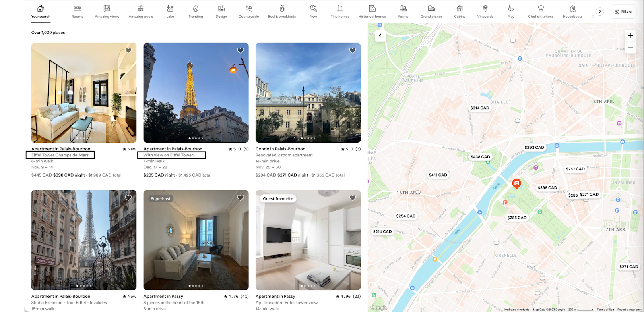644x316 pixels.
Task: Click Report a map error link
Action: 630,310
